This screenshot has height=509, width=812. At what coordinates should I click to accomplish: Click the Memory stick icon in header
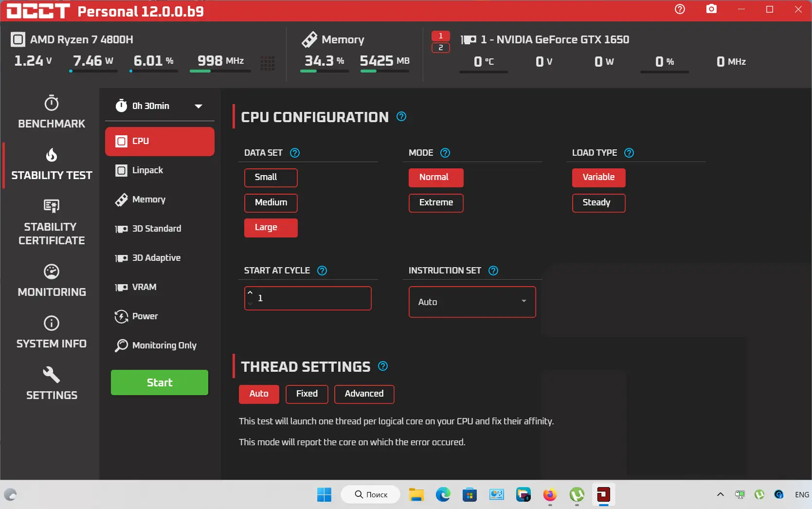point(309,39)
